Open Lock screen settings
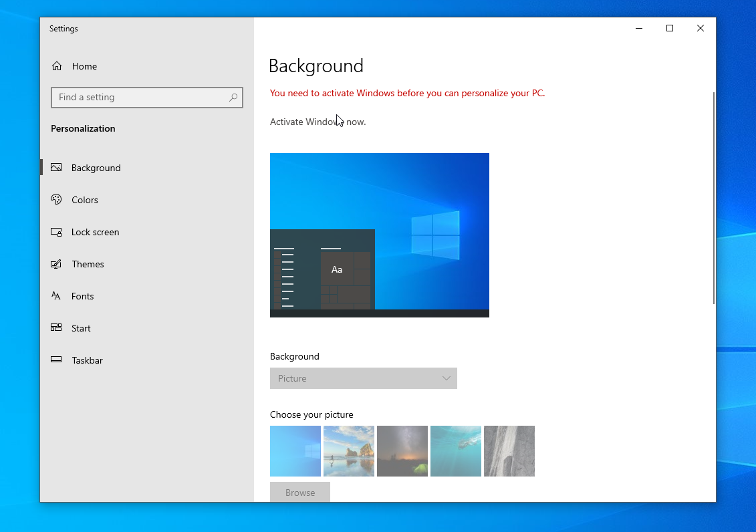756x532 pixels. click(x=147, y=232)
